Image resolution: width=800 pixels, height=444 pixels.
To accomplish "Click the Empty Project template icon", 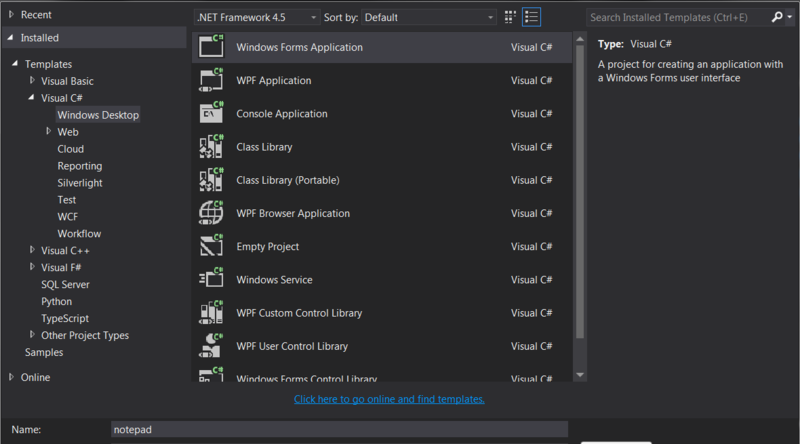I will coord(211,246).
